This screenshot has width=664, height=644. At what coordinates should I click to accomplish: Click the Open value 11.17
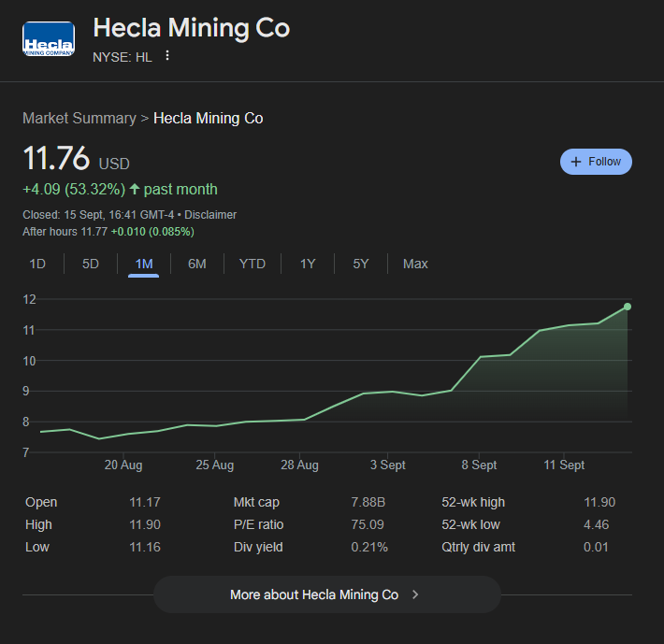click(145, 502)
